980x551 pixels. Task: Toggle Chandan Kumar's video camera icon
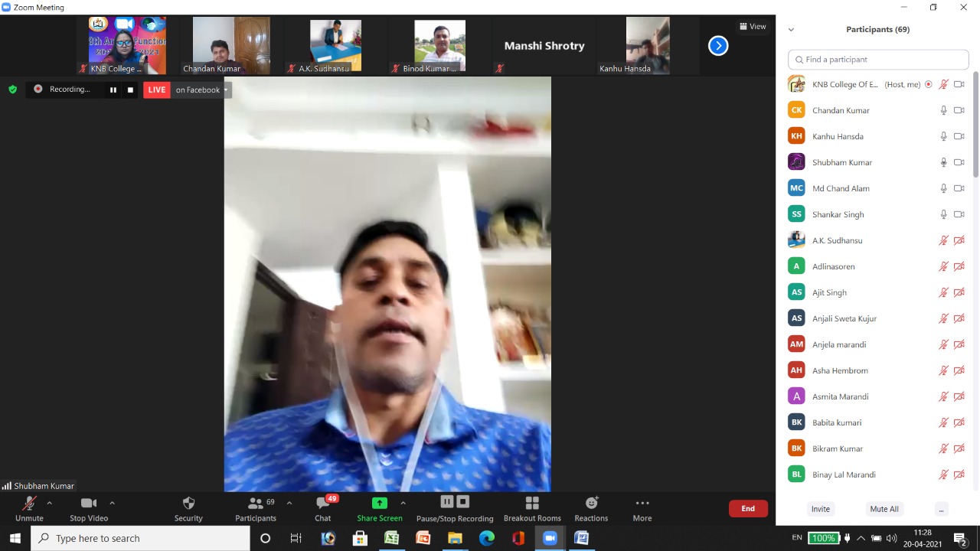coord(959,110)
